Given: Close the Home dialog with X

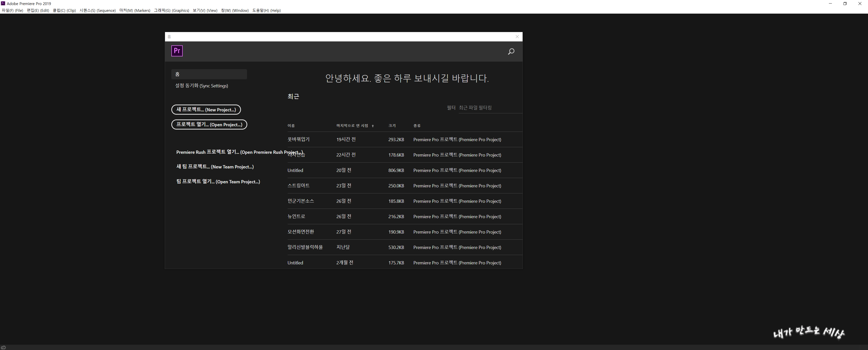Looking at the screenshot, I should click(517, 37).
